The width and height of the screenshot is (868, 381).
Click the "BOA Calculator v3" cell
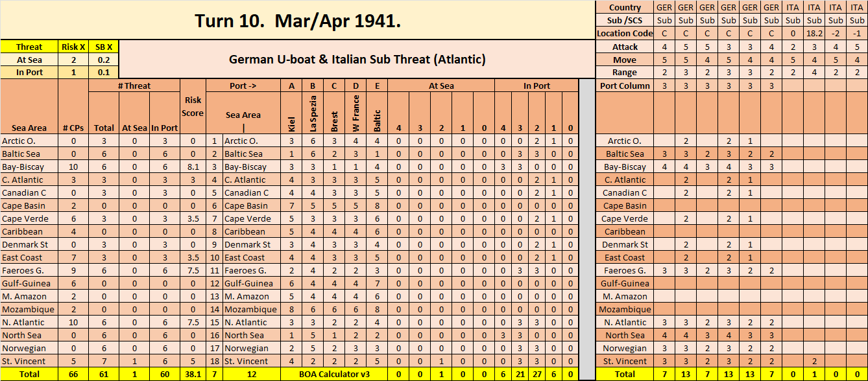(334, 374)
